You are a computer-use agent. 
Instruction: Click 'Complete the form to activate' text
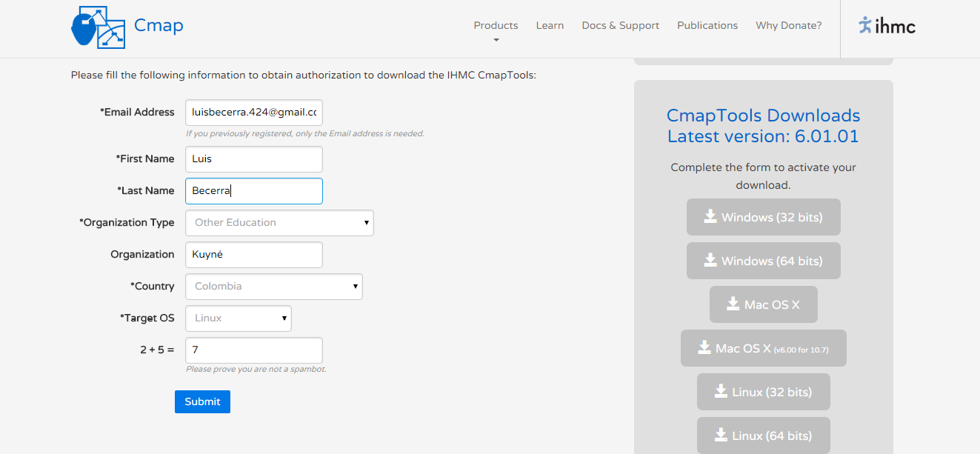(763, 176)
